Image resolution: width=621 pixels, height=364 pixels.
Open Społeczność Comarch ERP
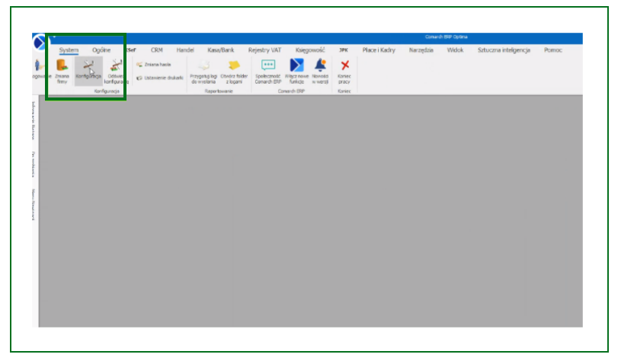pos(268,72)
